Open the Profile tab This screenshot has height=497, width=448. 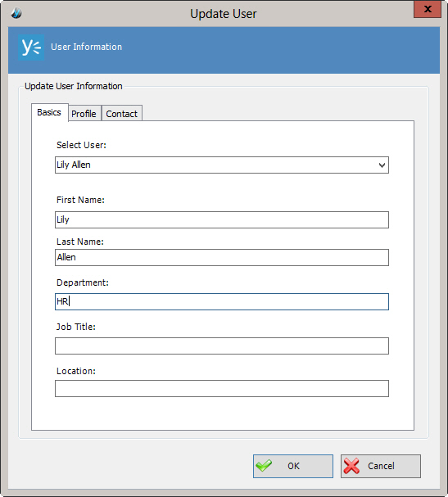click(84, 114)
